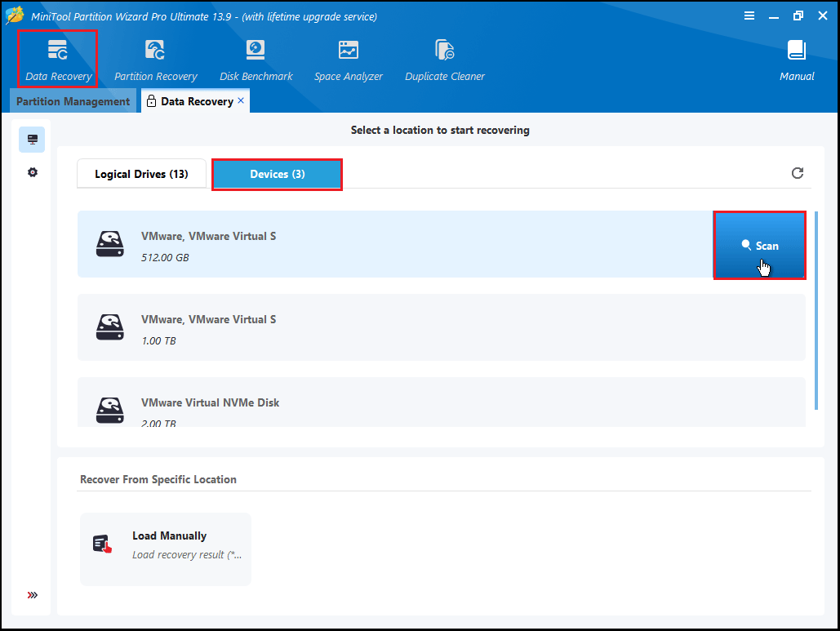
Task: Select the VMware Virtual NVMe Disk icon
Action: coord(110,411)
